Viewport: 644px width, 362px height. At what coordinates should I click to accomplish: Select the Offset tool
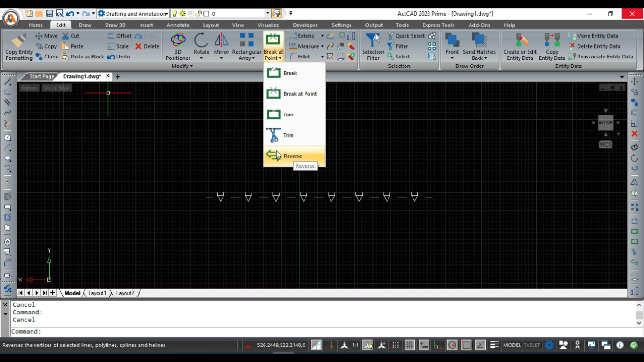pos(119,36)
